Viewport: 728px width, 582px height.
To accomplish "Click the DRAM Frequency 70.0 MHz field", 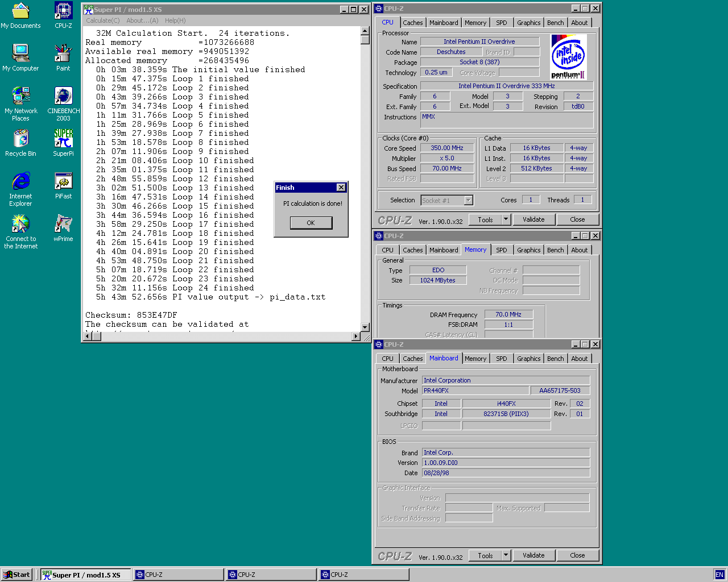I will coord(508,314).
